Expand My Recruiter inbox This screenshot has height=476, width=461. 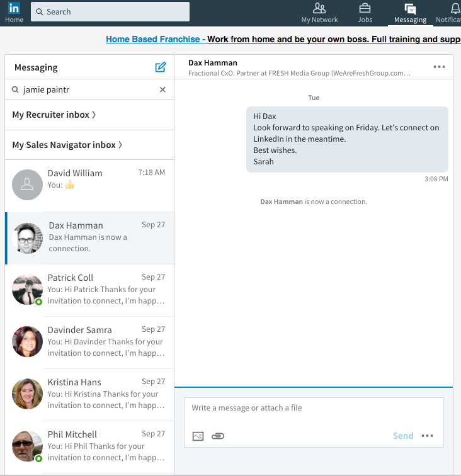tap(54, 115)
